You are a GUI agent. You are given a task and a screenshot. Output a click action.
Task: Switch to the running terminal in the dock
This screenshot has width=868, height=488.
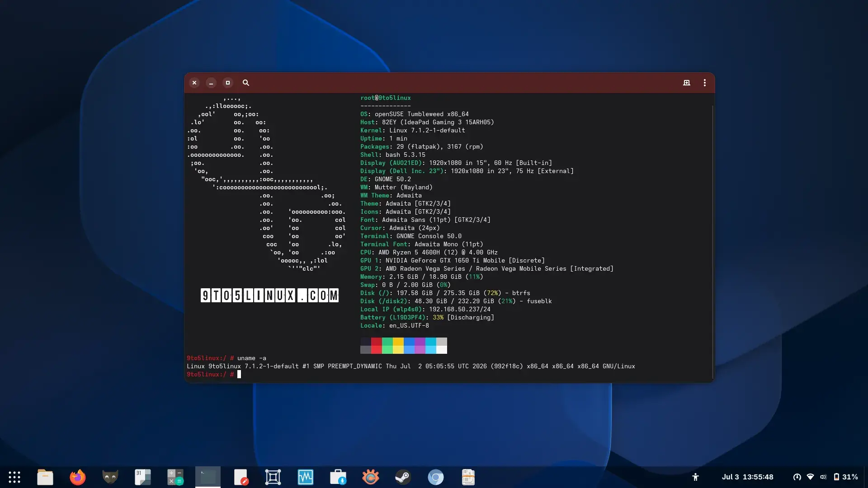point(208,477)
